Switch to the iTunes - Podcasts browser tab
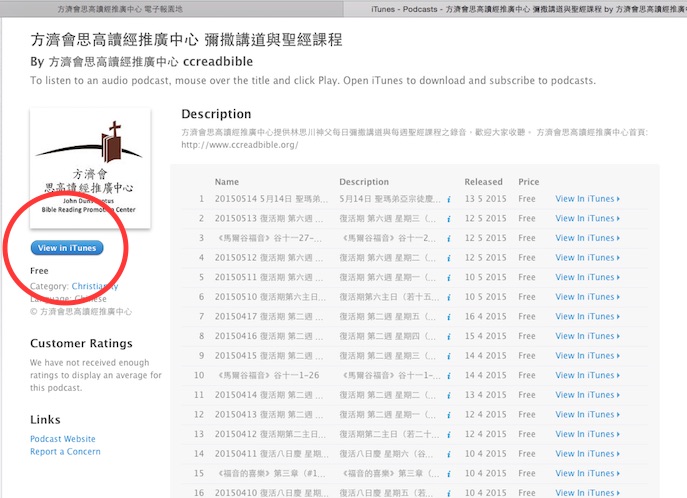 (516, 9)
